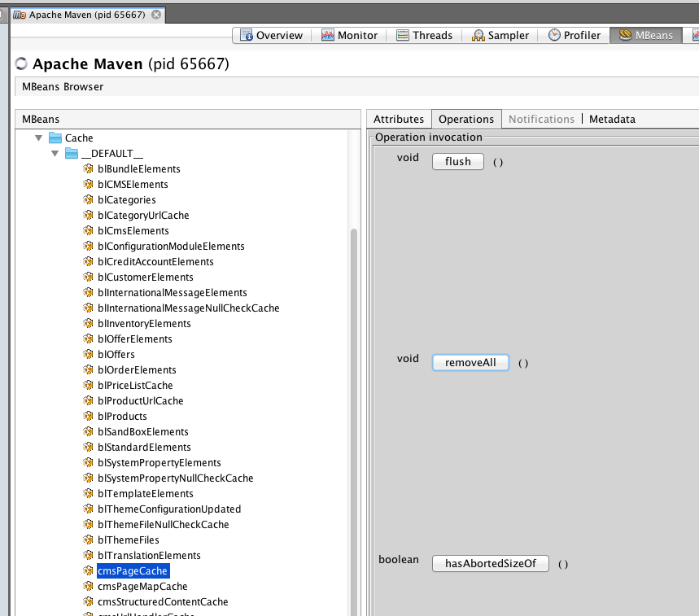This screenshot has height=616, width=699.
Task: Run the hasAbortedSizeOf operation
Action: [x=490, y=563]
